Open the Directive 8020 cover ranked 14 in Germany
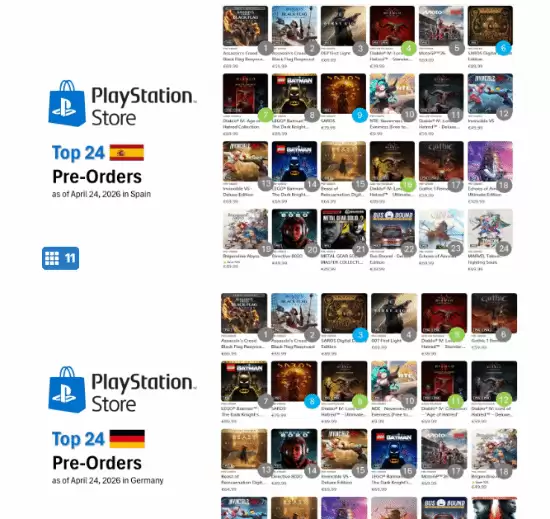The image size is (550, 519). point(294,449)
